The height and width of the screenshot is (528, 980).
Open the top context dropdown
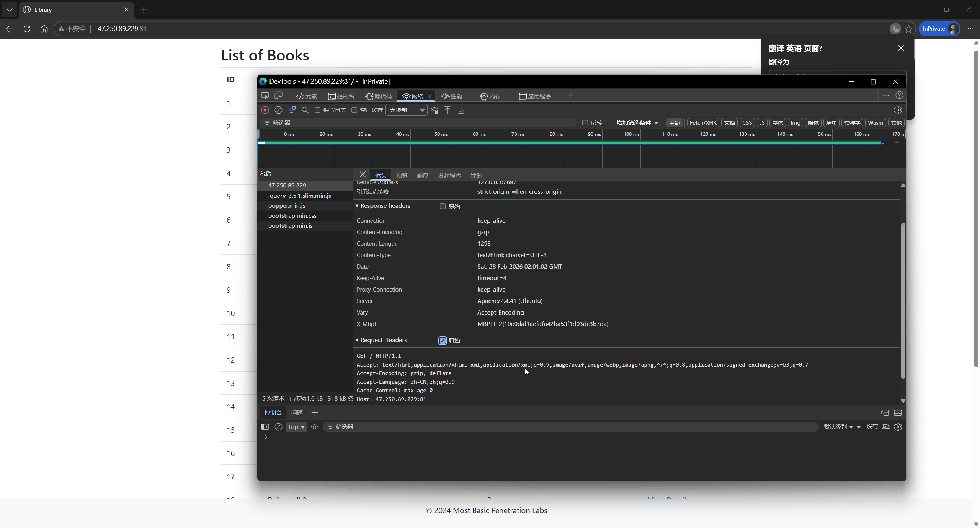296,427
